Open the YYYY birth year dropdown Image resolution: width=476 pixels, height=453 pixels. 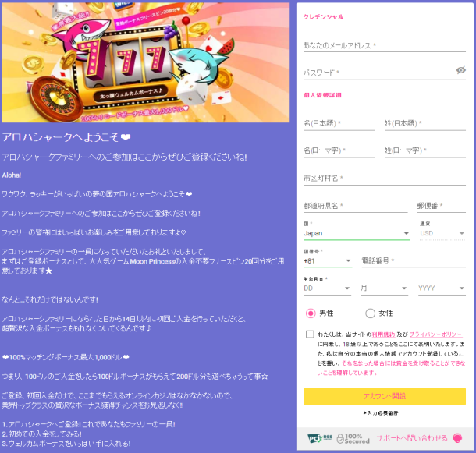coord(442,288)
